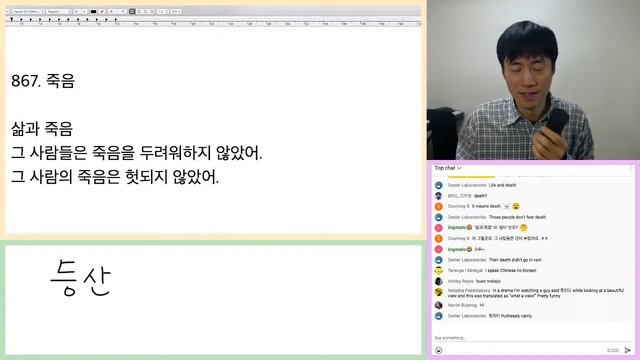This screenshot has height=360, width=640.
Task: Open avatar beside 'fruitlessly vainly' message
Action: 439,316
